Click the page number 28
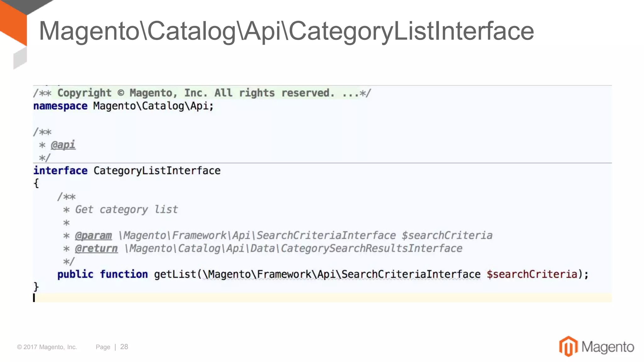Screen dimensions: 644x362 point(124,347)
